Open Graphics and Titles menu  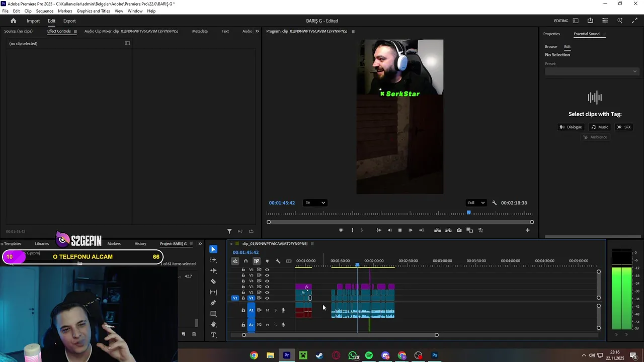click(93, 11)
